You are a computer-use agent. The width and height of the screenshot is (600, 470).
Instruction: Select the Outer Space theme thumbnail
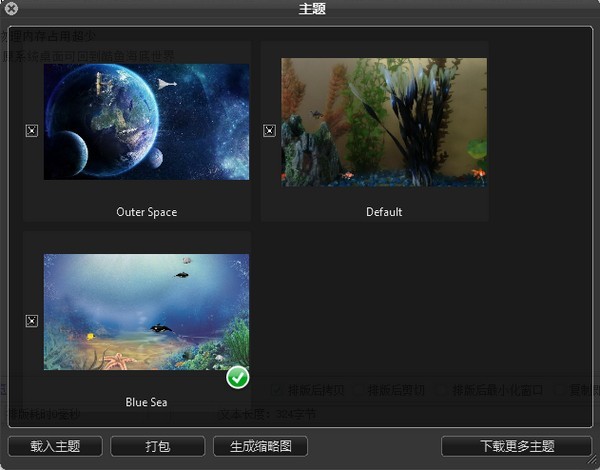coord(146,122)
